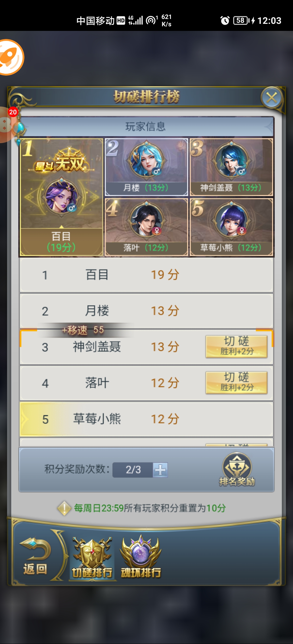Add reward attempts with the plus button
The image size is (293, 644).
click(x=160, y=470)
